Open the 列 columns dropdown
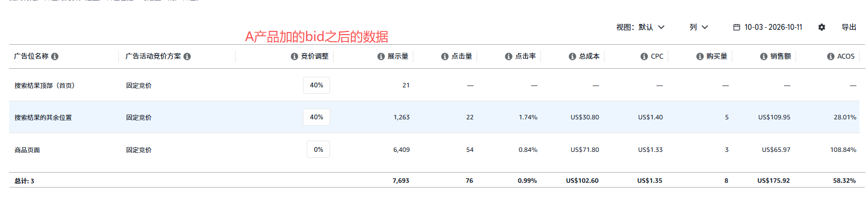 699,27
